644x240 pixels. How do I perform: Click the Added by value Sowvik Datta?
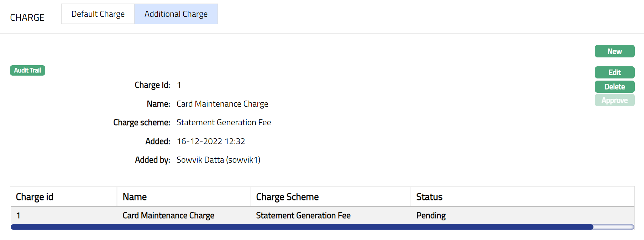(218, 160)
